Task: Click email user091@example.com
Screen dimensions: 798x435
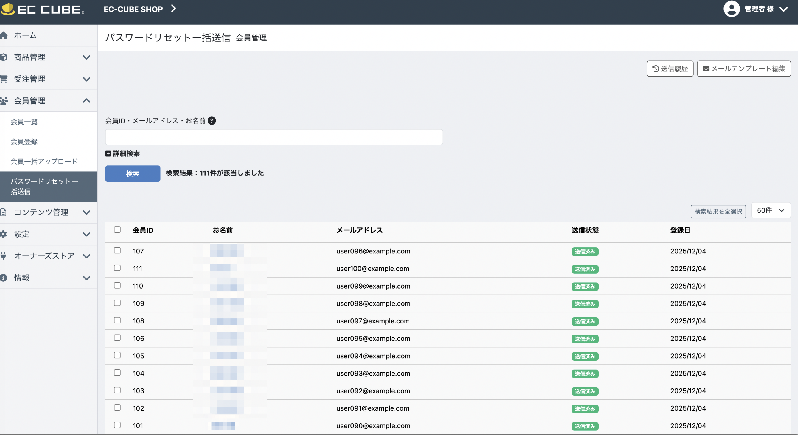Action: coord(373,409)
